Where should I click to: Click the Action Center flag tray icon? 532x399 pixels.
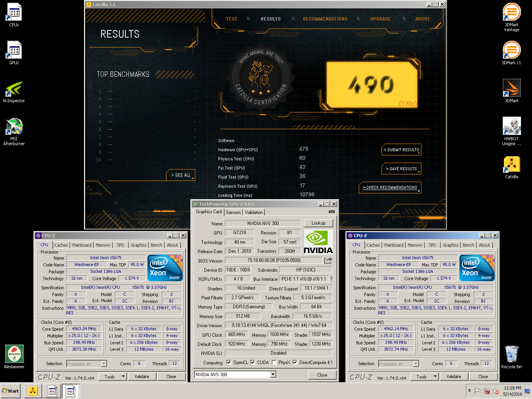pyautogui.click(x=478, y=391)
